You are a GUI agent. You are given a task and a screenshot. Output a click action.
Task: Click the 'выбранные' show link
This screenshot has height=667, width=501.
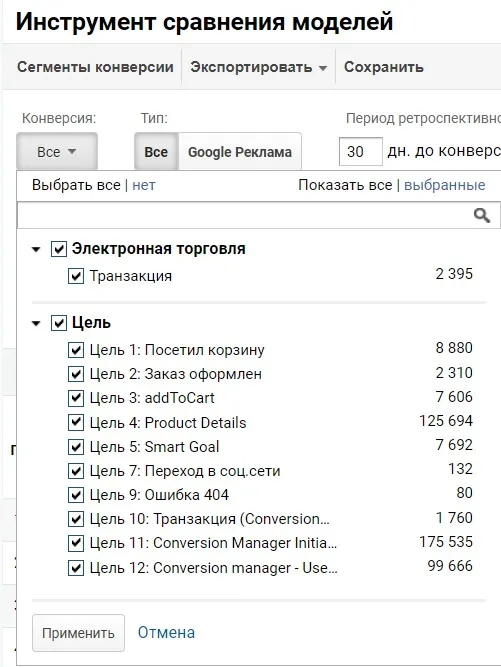click(x=444, y=185)
